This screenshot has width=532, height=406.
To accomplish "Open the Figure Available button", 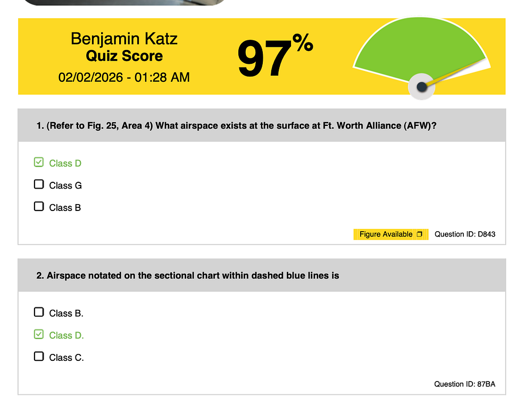I will point(386,234).
